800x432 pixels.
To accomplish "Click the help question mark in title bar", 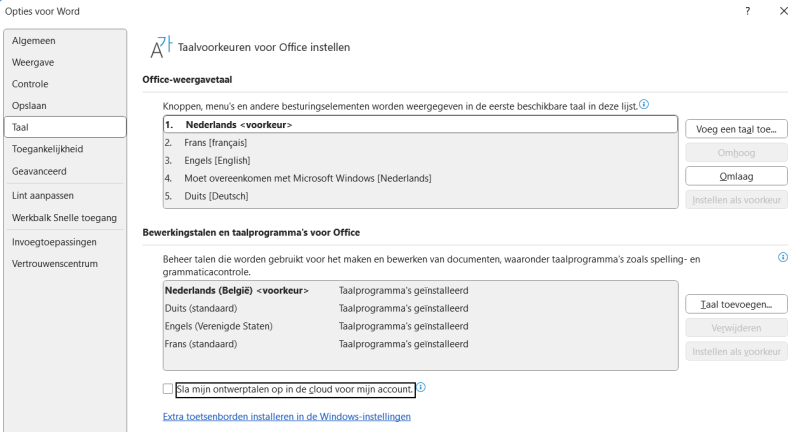I will (x=748, y=11).
